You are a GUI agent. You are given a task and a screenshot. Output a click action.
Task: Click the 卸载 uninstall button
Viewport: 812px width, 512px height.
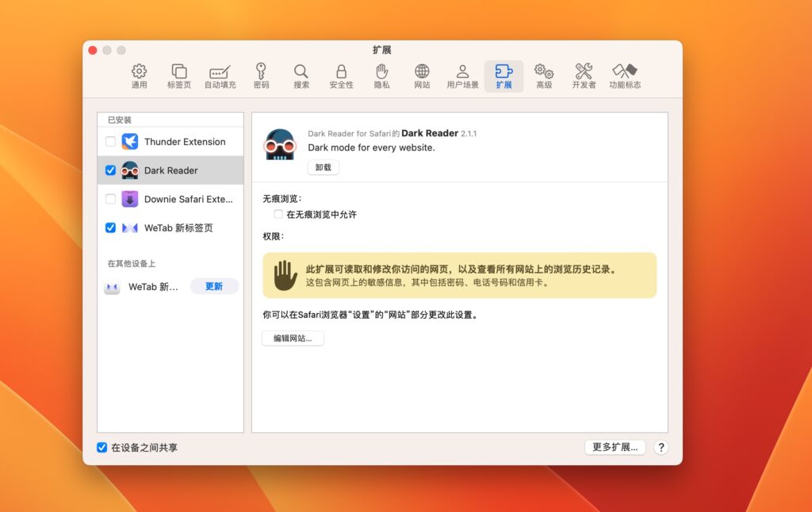(x=323, y=167)
